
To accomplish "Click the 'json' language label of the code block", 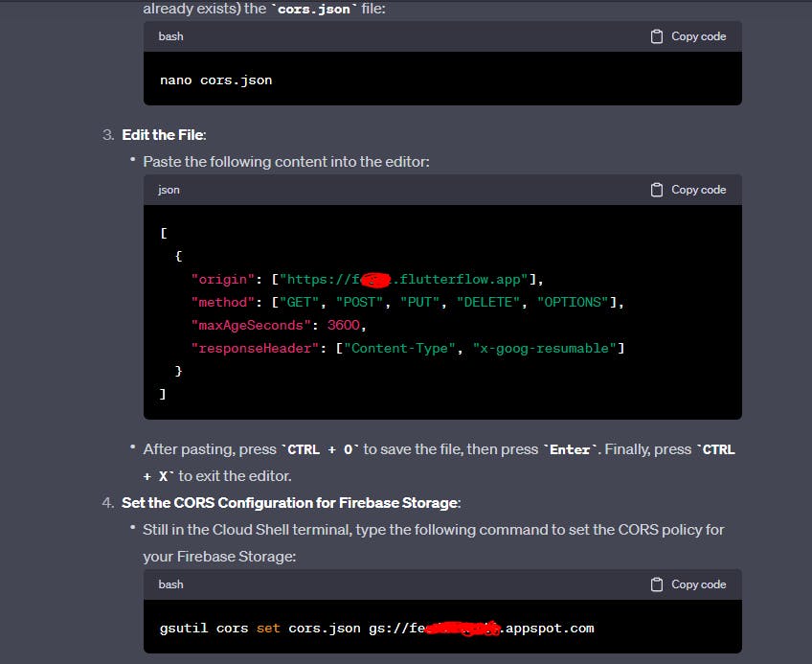I will (169, 190).
